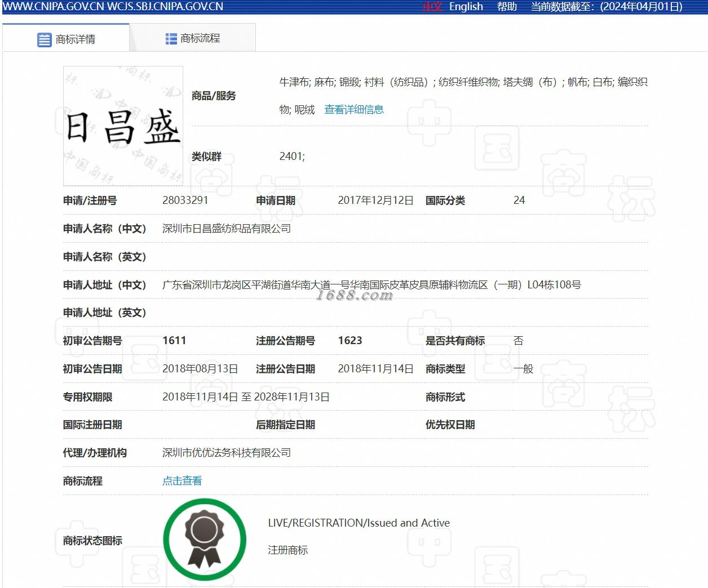This screenshot has height=588, width=708.
Task: Select agency name 深圳市优优法务科技有限公司
Action: pyautogui.click(x=227, y=452)
